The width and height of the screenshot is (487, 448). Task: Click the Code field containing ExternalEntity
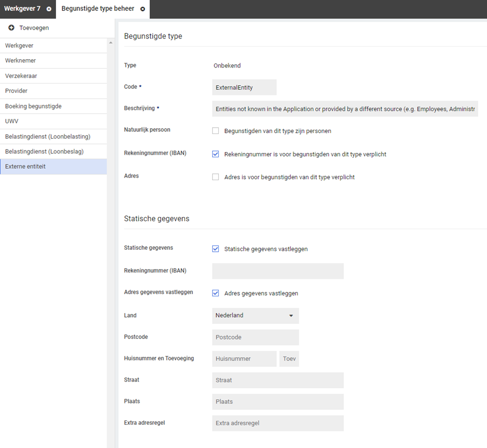[x=244, y=87]
